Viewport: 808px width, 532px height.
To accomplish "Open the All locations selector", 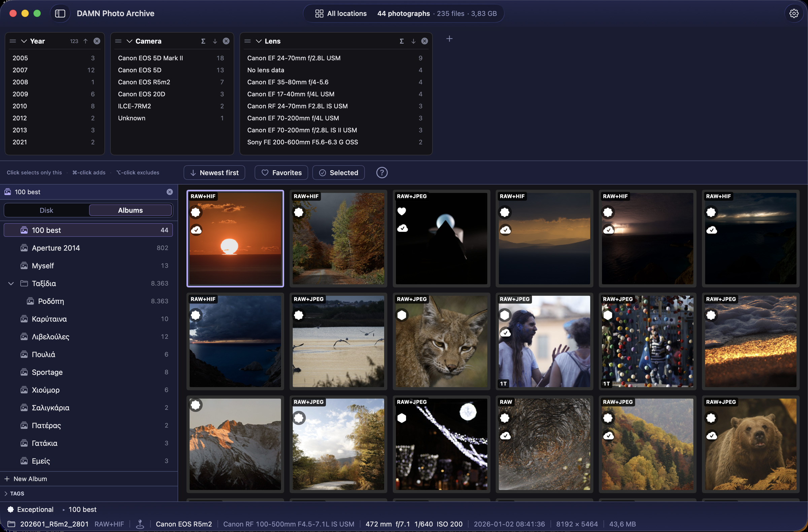I will click(341, 13).
